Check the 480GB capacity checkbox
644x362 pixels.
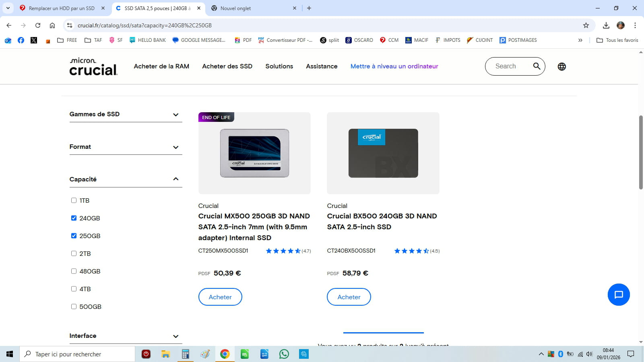tap(74, 271)
